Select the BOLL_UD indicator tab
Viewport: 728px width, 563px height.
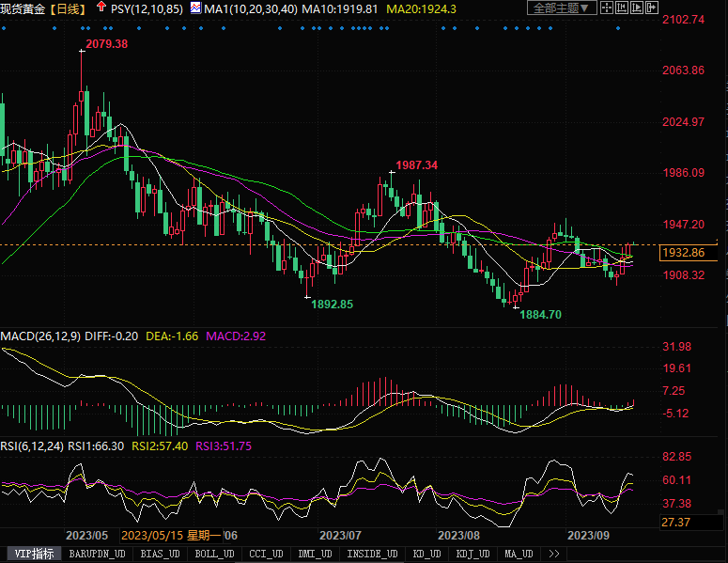pyautogui.click(x=215, y=554)
